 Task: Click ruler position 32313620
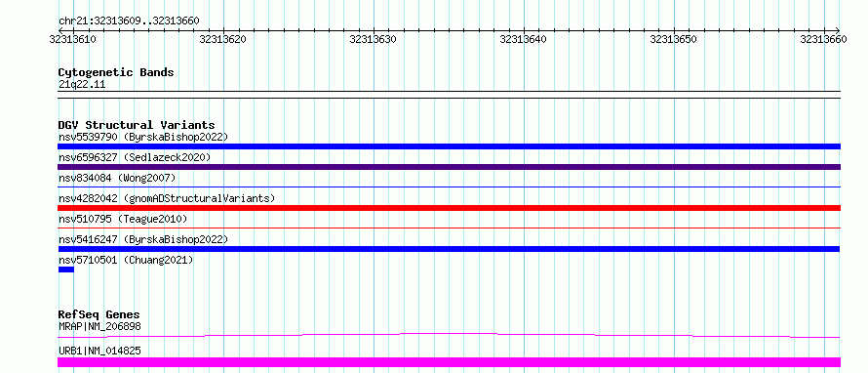(x=223, y=39)
